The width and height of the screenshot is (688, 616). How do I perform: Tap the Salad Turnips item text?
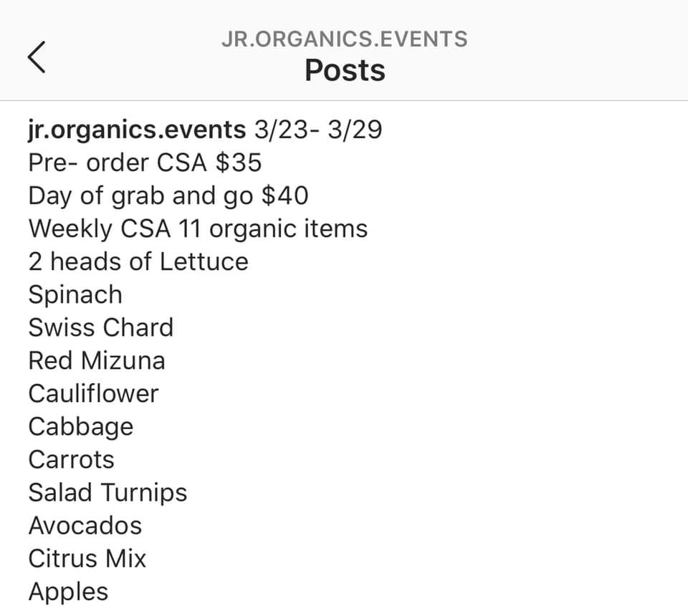(107, 492)
